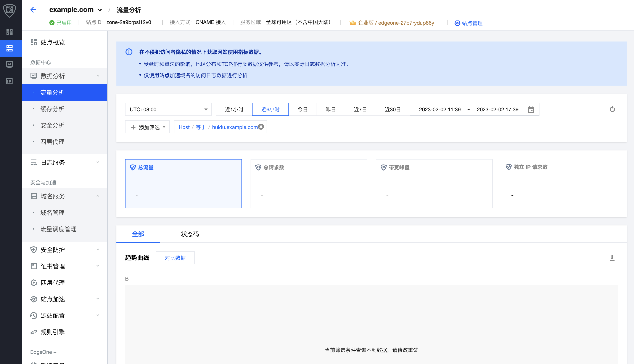634x364 pixels.
Task: Open 缓存分析 in the sidebar
Action: (64, 109)
